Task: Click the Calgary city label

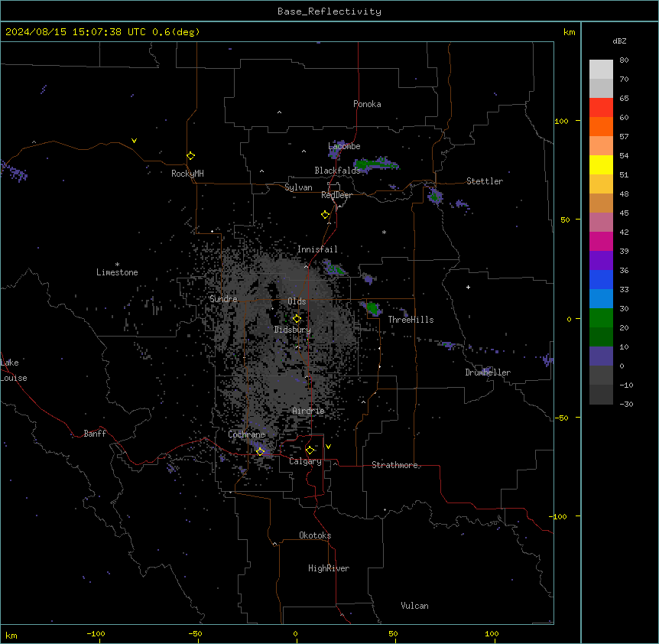Action: [305, 461]
